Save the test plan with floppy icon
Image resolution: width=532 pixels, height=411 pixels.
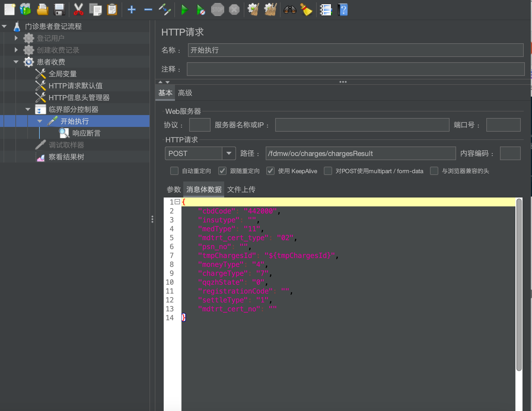pyautogui.click(x=59, y=9)
